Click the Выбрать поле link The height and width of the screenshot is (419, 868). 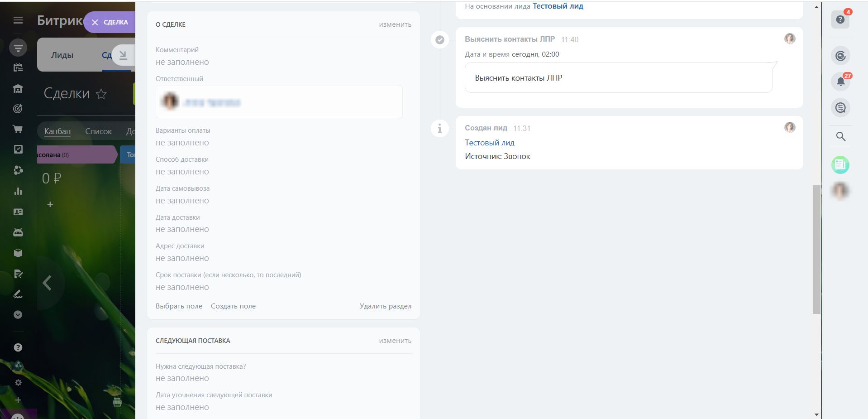tap(179, 306)
